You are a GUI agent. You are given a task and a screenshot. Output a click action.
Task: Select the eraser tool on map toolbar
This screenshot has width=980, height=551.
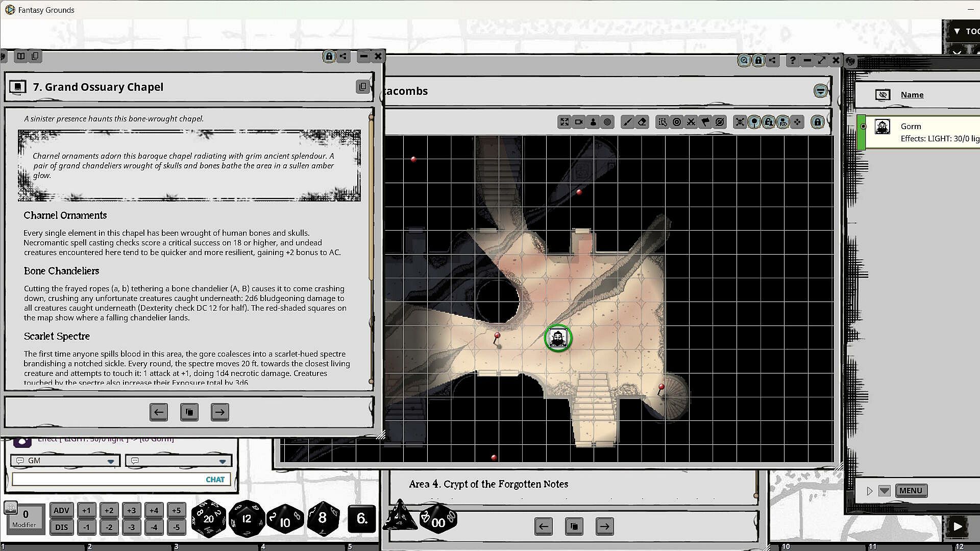pos(642,122)
